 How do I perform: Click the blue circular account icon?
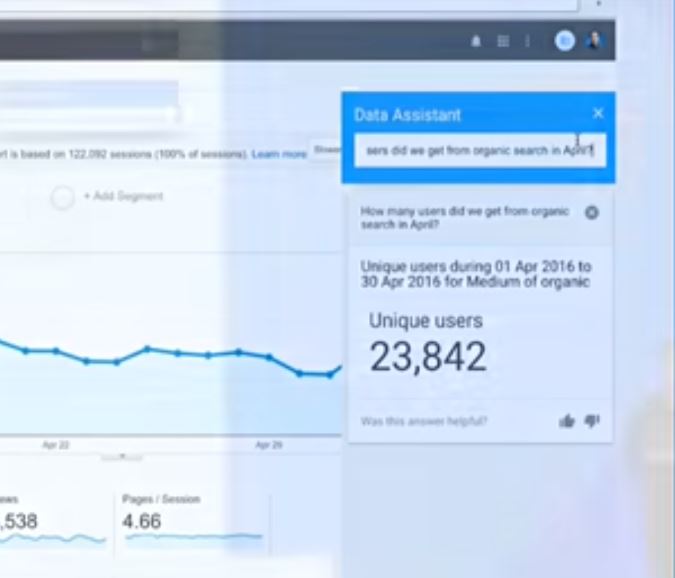(565, 41)
